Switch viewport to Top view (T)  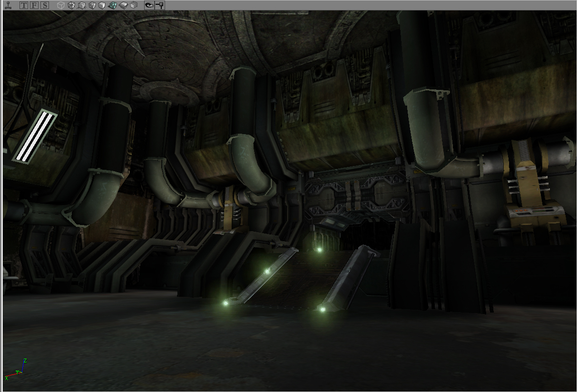tap(24, 5)
